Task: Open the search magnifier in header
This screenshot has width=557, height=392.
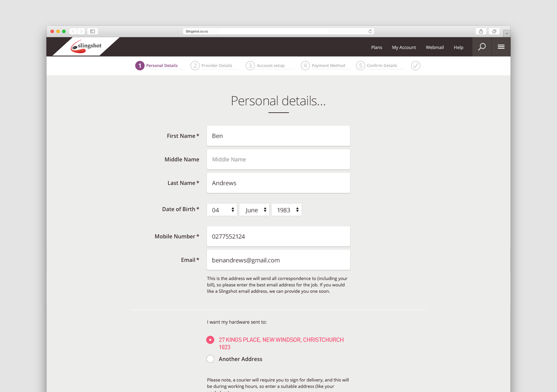Action: point(482,47)
